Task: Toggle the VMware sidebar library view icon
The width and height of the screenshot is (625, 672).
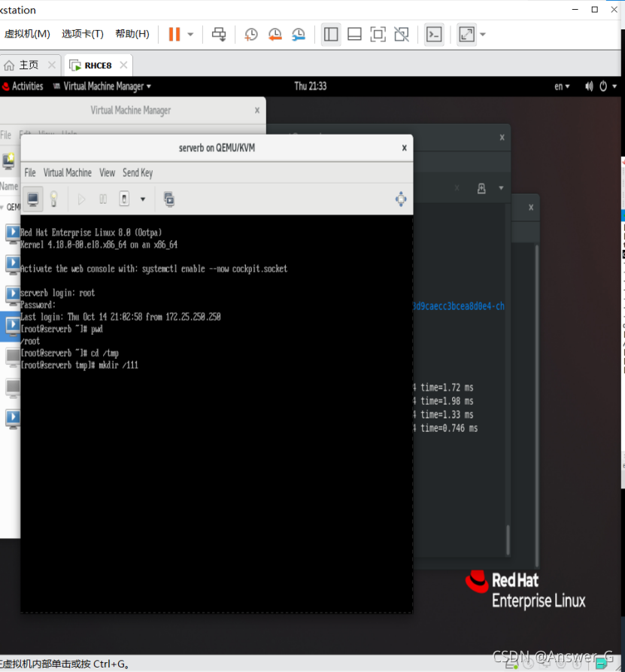Action: pos(331,35)
